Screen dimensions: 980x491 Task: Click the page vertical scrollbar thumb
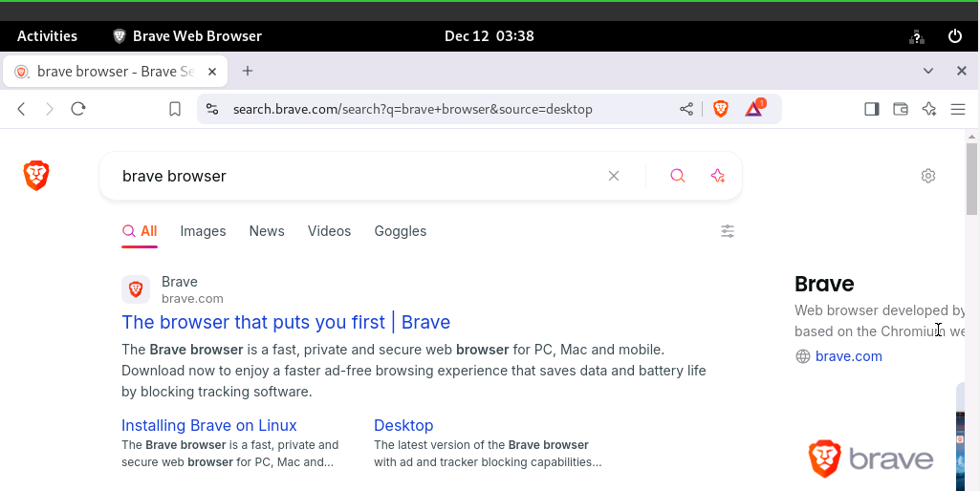tap(971, 179)
